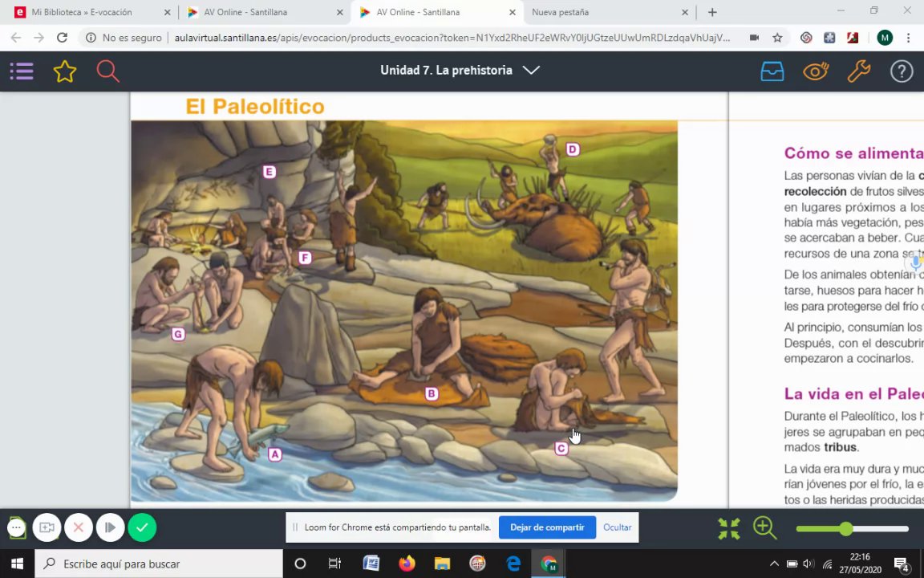Open the Windows Start menu
This screenshot has width=924, height=578.
point(17,564)
